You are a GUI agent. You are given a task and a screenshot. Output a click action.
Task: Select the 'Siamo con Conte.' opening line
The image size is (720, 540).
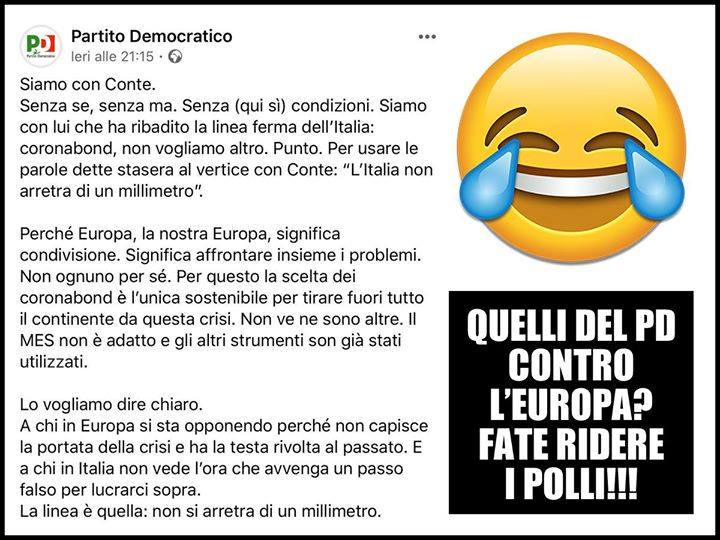[88, 84]
